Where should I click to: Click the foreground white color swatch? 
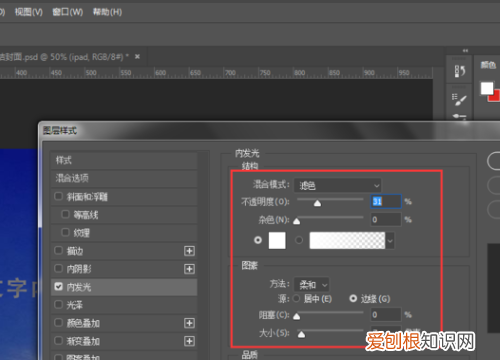[487, 88]
